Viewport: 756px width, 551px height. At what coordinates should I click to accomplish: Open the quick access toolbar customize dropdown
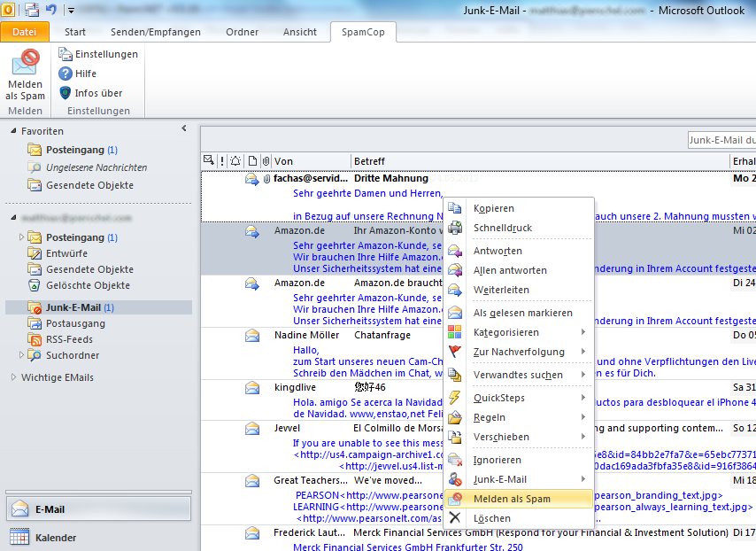pyautogui.click(x=71, y=10)
